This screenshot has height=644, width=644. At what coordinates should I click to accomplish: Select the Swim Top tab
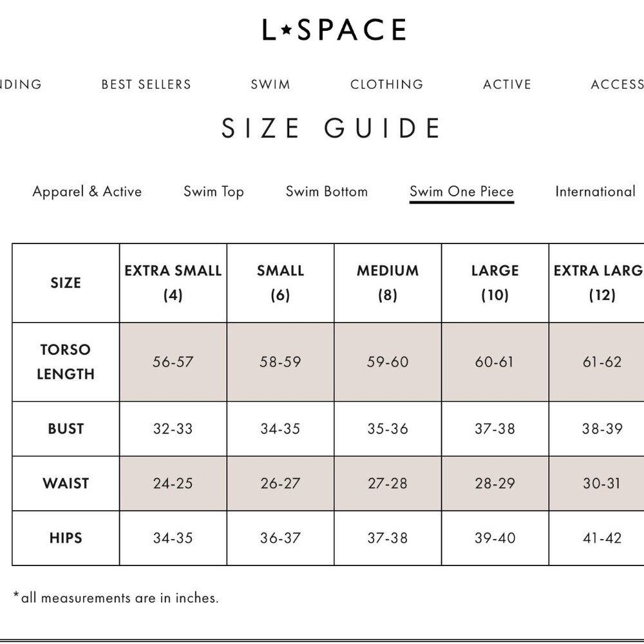214,191
